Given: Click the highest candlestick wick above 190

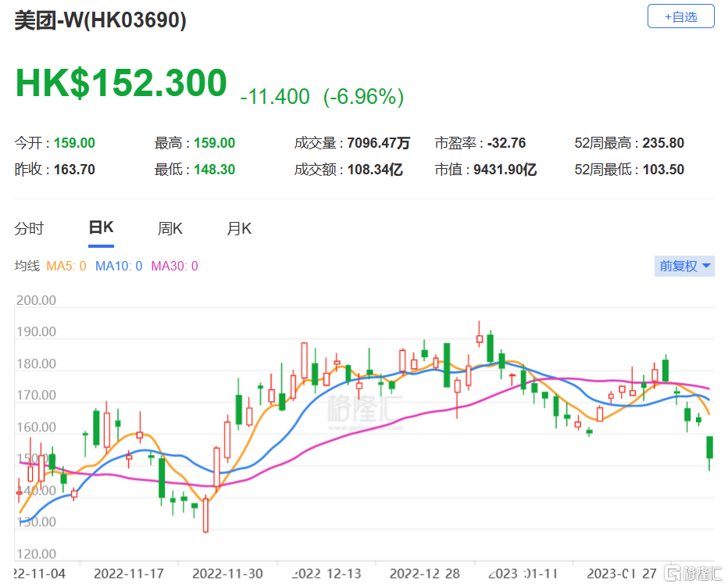Looking at the screenshot, I should click(479, 334).
